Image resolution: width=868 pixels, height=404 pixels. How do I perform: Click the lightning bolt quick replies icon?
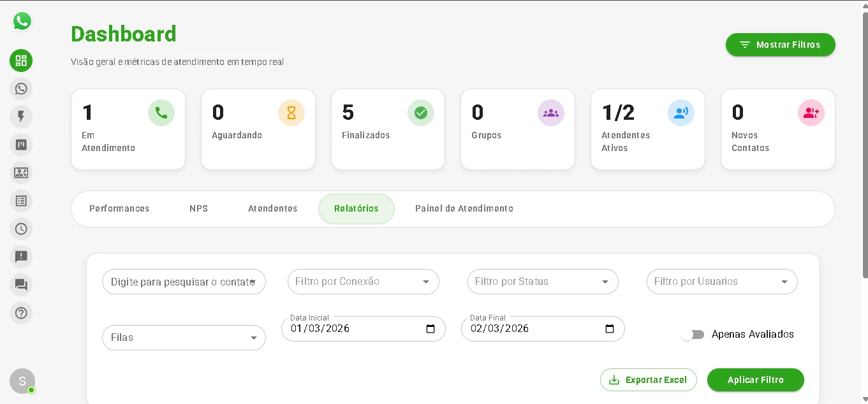(x=21, y=117)
